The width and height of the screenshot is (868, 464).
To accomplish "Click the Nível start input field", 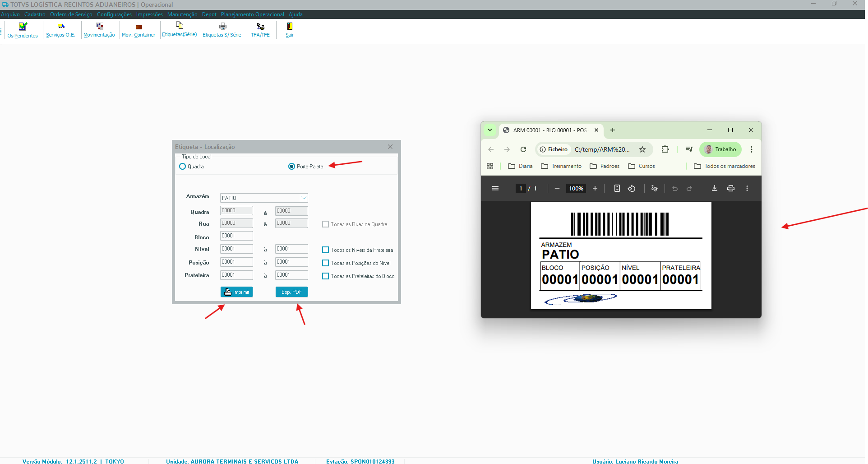I will [236, 249].
